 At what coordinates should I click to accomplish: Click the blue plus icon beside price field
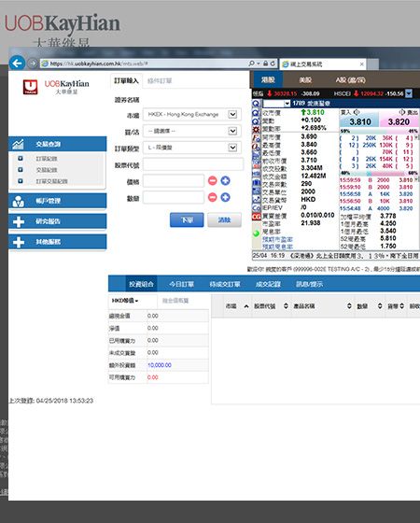click(x=225, y=181)
